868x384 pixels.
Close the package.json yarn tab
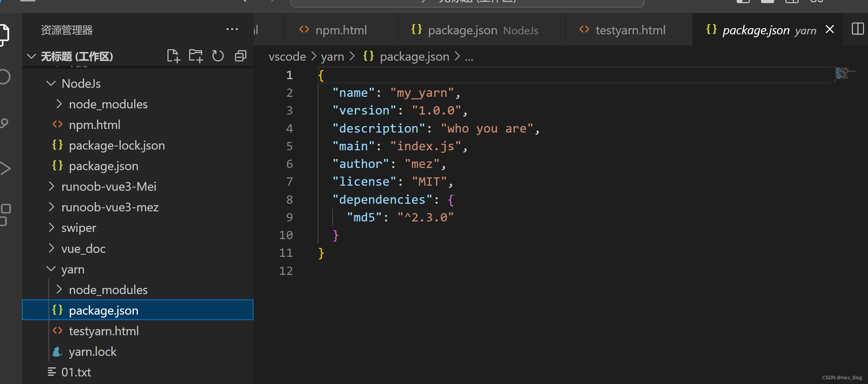830,29
